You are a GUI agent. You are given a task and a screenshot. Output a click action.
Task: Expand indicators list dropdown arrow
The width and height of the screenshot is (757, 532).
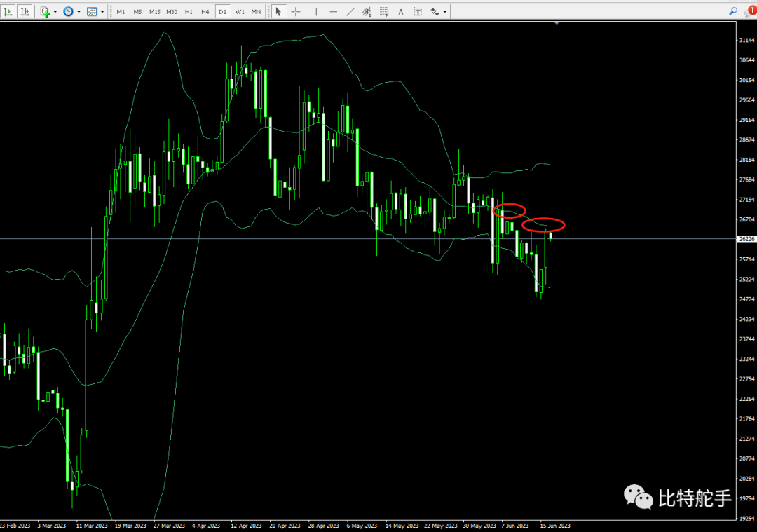click(55, 12)
